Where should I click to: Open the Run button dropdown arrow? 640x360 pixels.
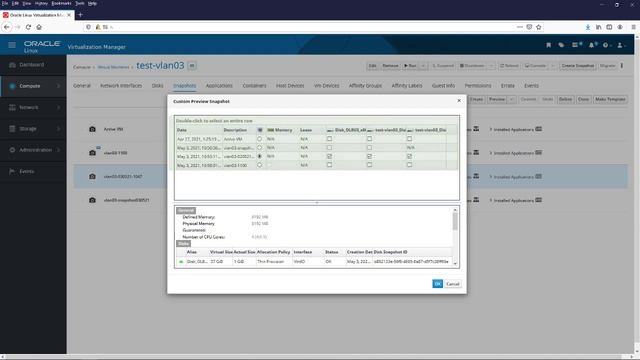(x=424, y=66)
